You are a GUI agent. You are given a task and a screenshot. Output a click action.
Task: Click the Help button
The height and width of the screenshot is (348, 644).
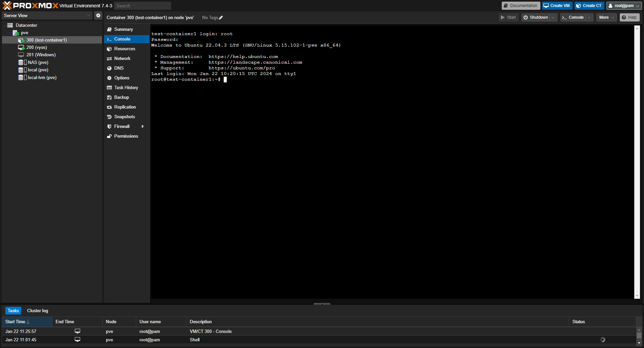coord(630,17)
